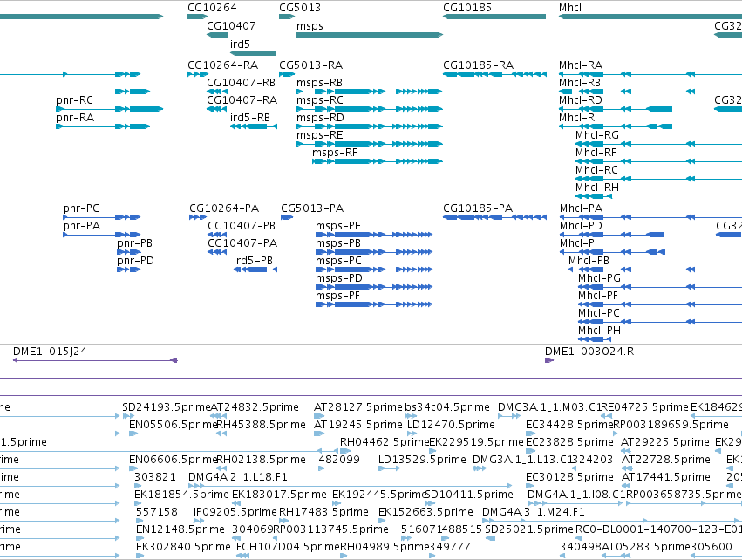
Task: Select the transcript label "pnr-RC"
Action: point(74,100)
